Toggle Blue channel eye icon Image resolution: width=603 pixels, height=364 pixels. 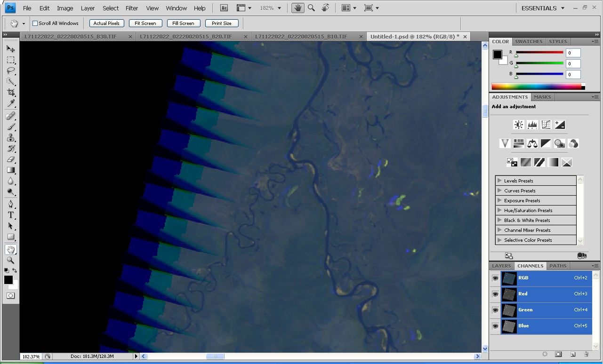click(495, 326)
